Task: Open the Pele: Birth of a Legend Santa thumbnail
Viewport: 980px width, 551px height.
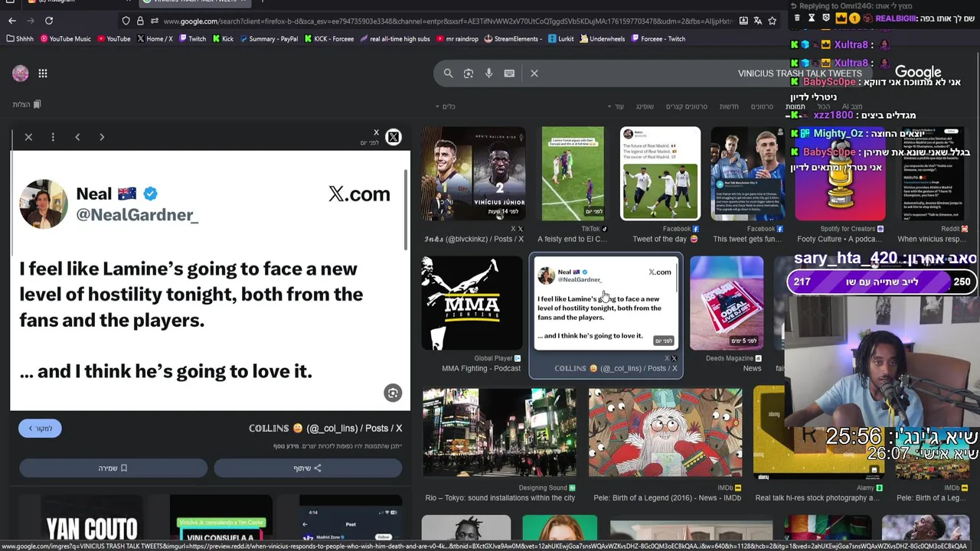Action: 665,432
